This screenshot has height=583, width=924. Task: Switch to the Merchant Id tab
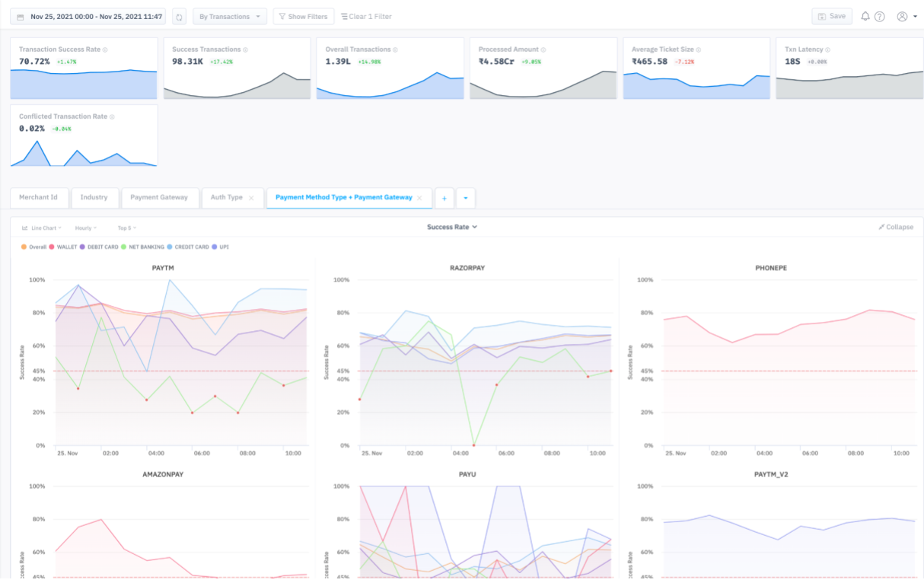tap(38, 198)
